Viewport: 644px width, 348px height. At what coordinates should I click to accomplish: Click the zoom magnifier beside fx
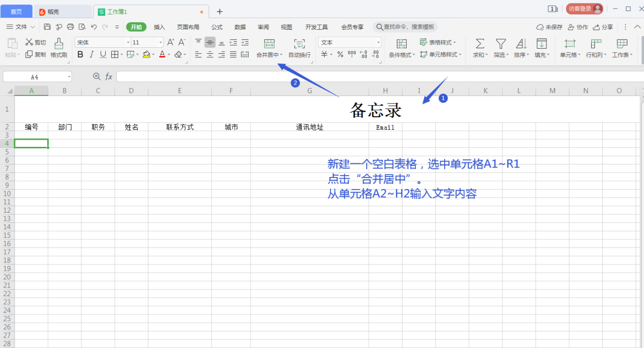pos(97,76)
